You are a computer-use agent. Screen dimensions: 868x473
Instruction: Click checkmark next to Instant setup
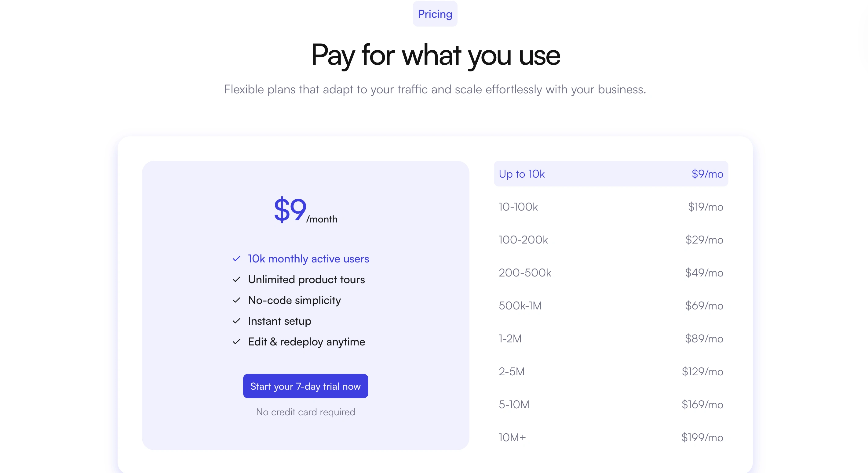(x=236, y=321)
